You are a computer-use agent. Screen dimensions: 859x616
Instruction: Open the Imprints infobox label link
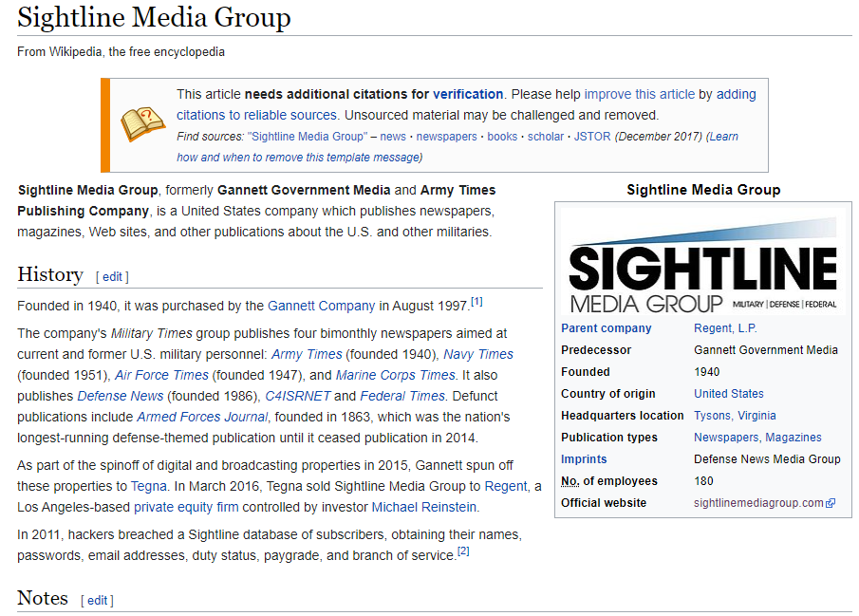[584, 459]
